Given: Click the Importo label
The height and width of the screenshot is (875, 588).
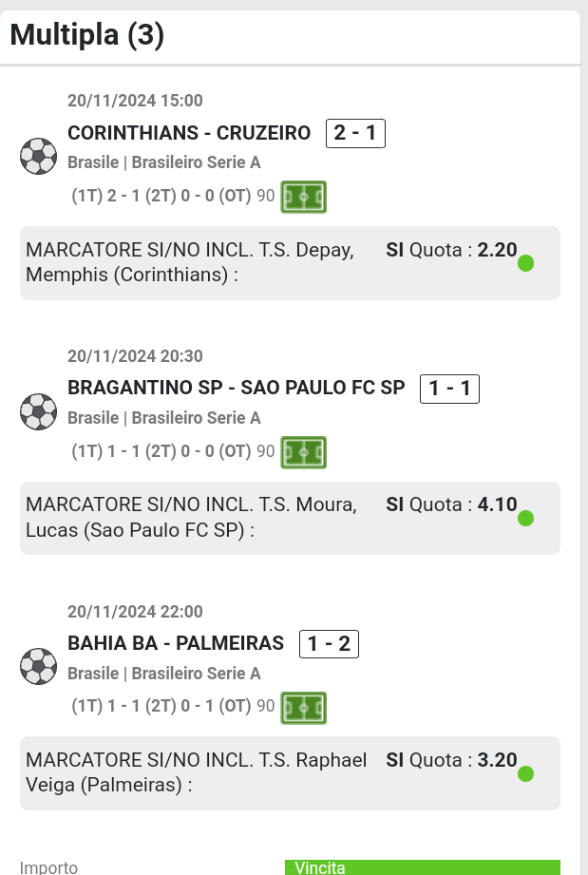Looking at the screenshot, I should [x=48, y=867].
